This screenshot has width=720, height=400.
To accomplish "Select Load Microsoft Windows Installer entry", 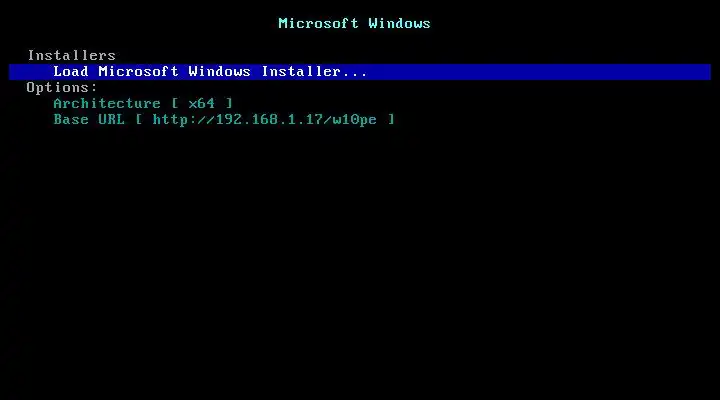I will click(x=360, y=72).
